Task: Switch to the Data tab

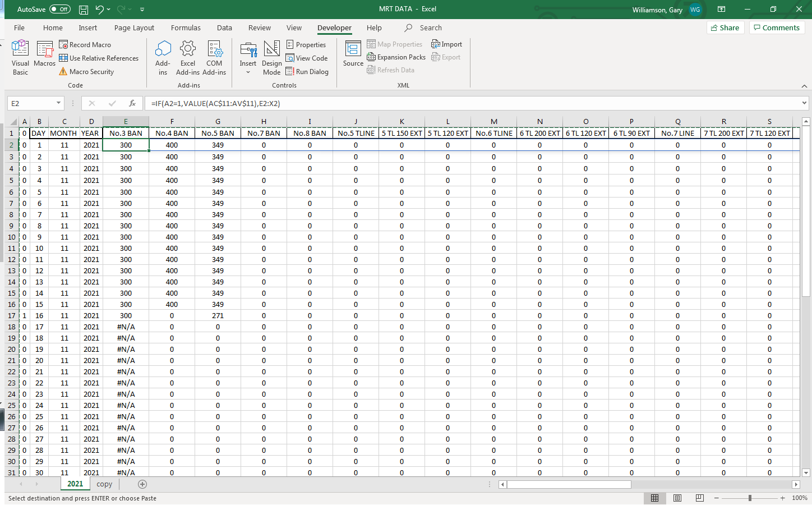Action: [x=224, y=27]
